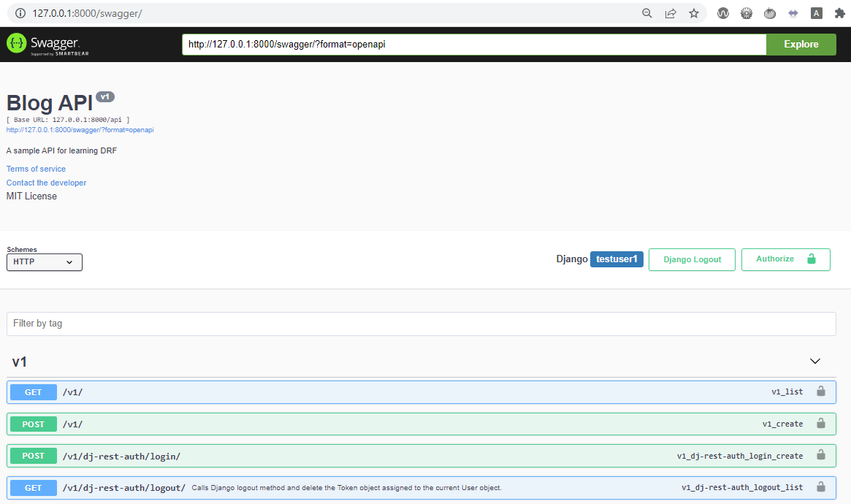This screenshot has width=851, height=504.
Task: Click the lock on v1_dj-rest-auth_login_create row
Action: (821, 454)
